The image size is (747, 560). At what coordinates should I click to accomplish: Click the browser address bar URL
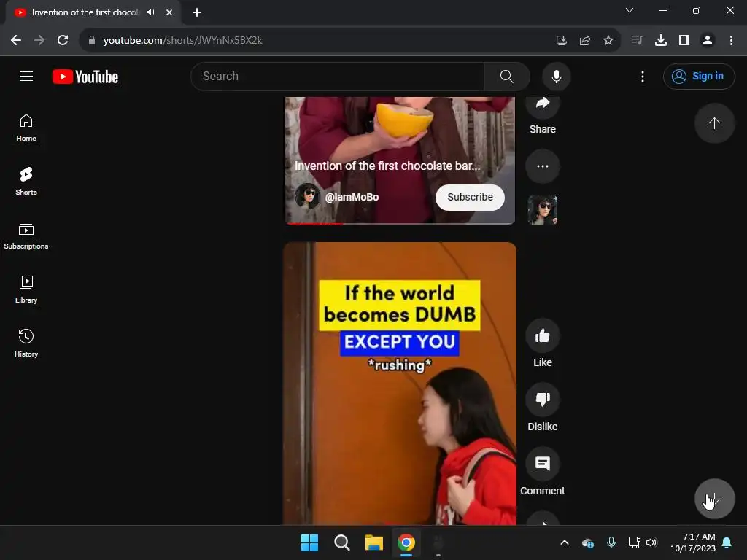[182, 41]
